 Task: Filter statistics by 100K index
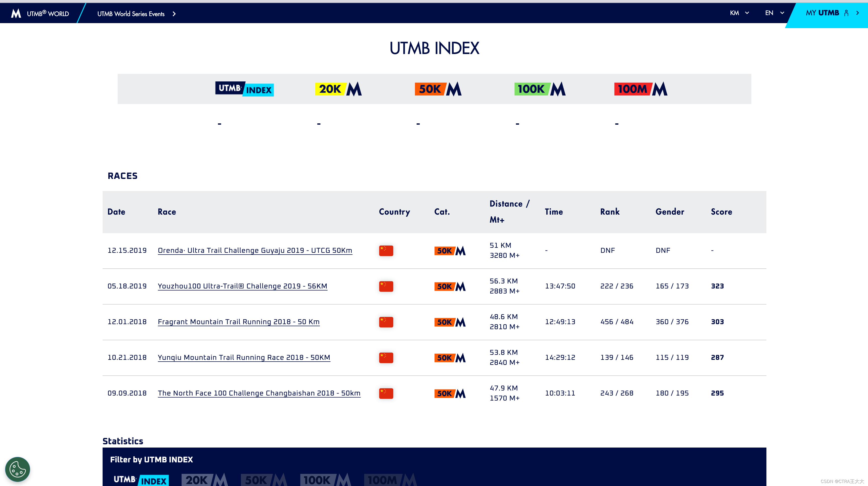[x=325, y=480]
